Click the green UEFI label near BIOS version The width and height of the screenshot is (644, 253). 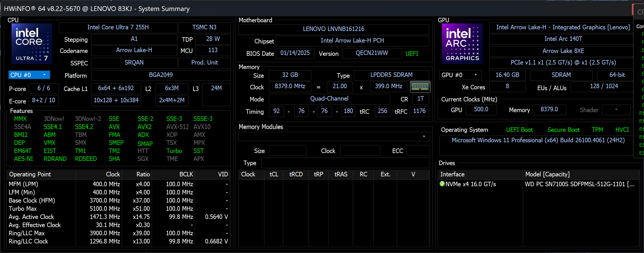click(x=412, y=54)
